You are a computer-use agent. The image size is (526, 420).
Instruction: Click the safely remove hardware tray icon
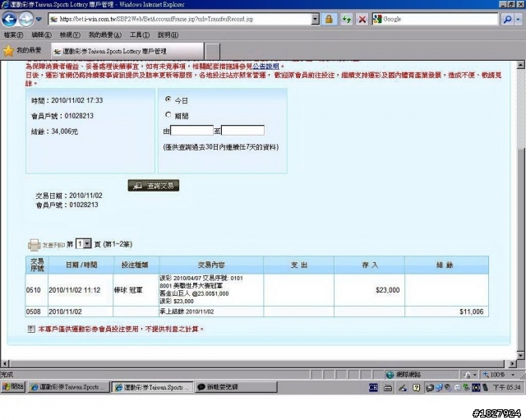click(466, 387)
